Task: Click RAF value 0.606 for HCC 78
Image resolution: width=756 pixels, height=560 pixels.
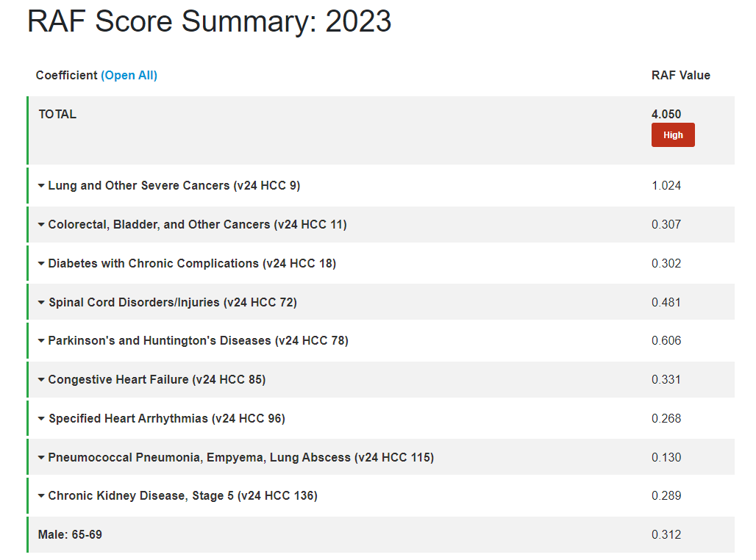Action: (666, 341)
